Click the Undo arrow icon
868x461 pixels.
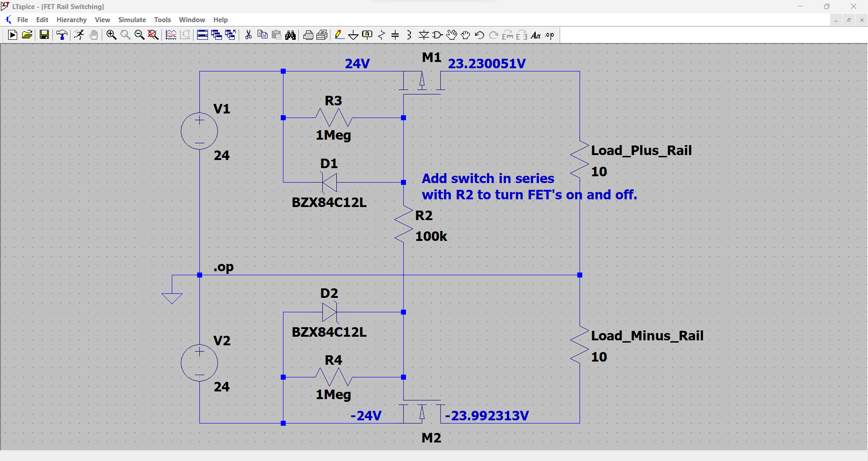480,35
